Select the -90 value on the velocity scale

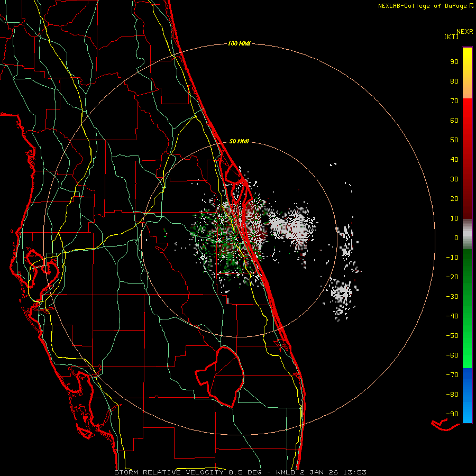click(452, 414)
